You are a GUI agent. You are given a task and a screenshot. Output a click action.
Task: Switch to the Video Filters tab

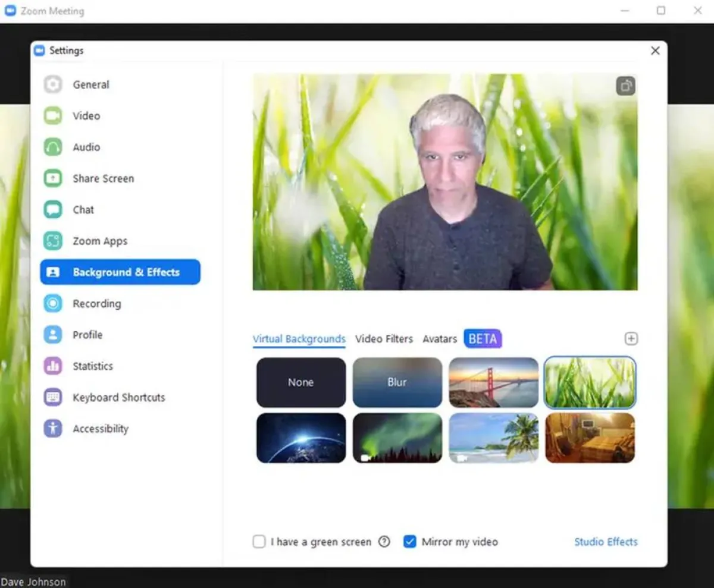pos(384,339)
